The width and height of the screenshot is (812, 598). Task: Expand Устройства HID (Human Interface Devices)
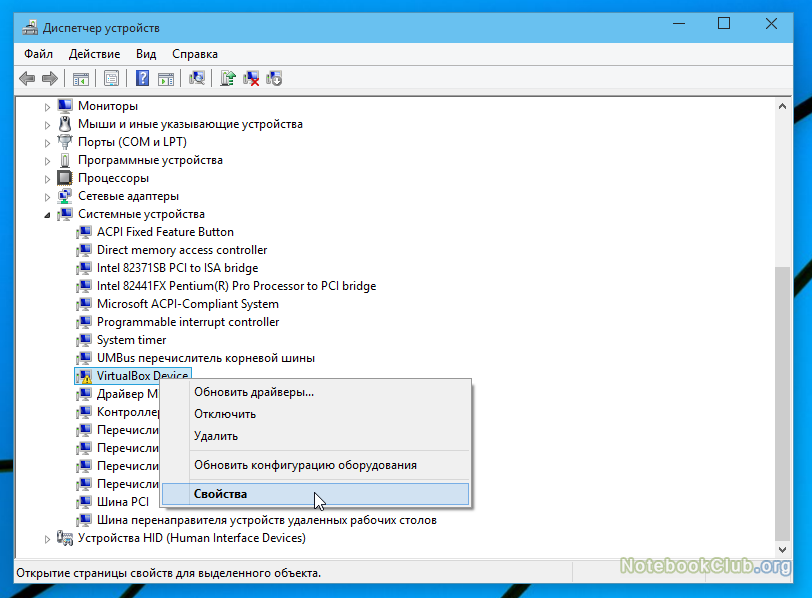(x=47, y=538)
